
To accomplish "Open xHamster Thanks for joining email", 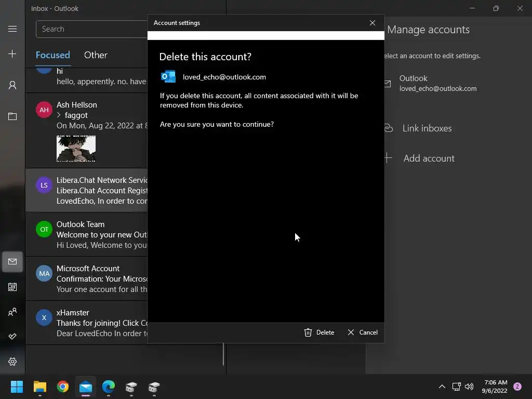I will (87, 323).
